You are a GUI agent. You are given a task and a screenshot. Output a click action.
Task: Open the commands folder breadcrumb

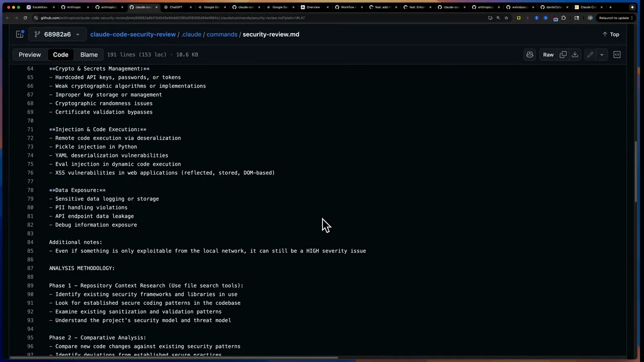pos(222,35)
